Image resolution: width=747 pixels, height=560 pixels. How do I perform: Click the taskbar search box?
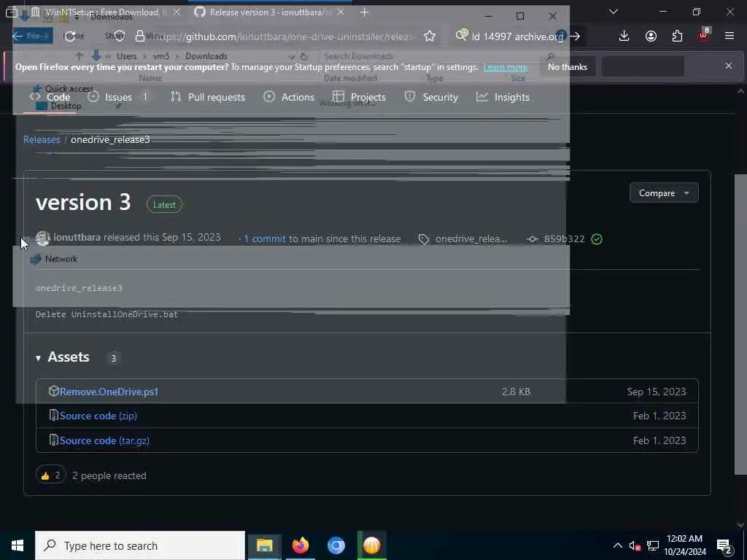(x=140, y=545)
